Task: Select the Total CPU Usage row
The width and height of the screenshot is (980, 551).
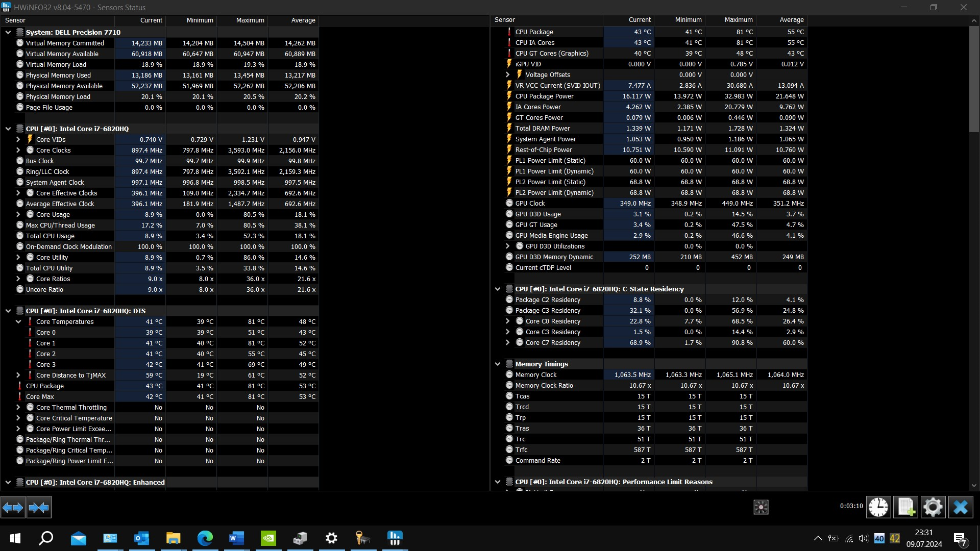Action: click(160, 236)
